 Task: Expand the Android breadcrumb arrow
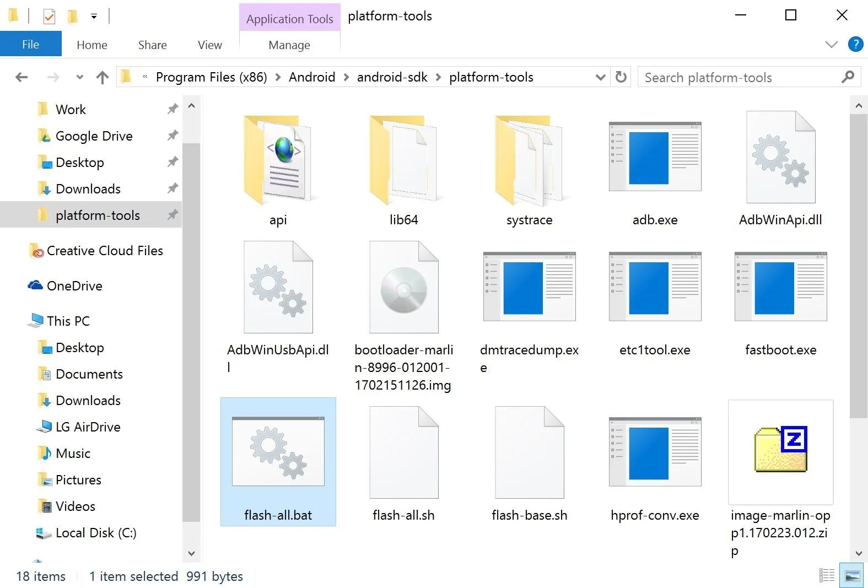[346, 77]
